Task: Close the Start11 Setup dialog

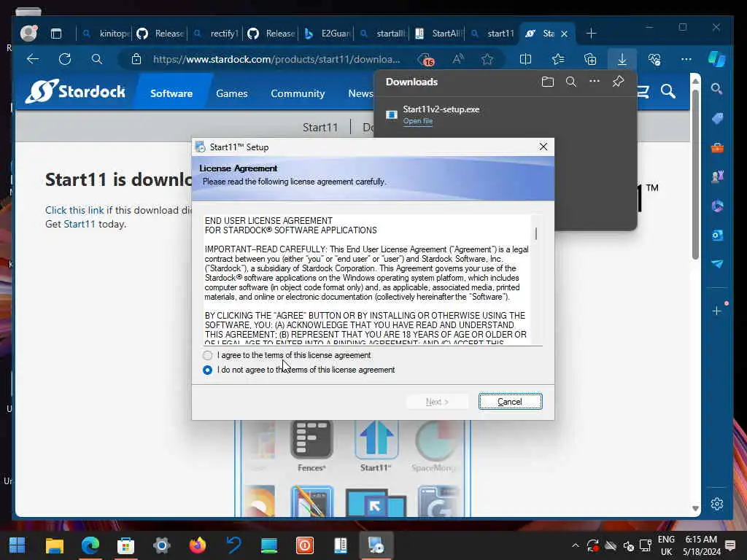Action: (543, 147)
